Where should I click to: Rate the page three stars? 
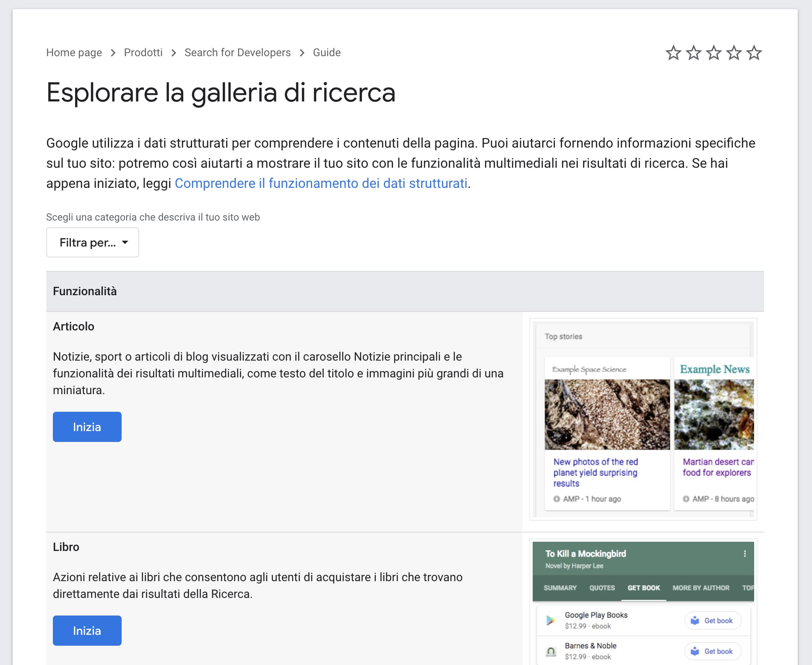(714, 53)
